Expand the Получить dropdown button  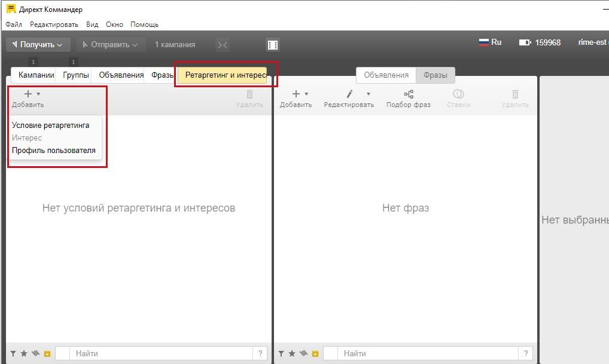[38, 45]
